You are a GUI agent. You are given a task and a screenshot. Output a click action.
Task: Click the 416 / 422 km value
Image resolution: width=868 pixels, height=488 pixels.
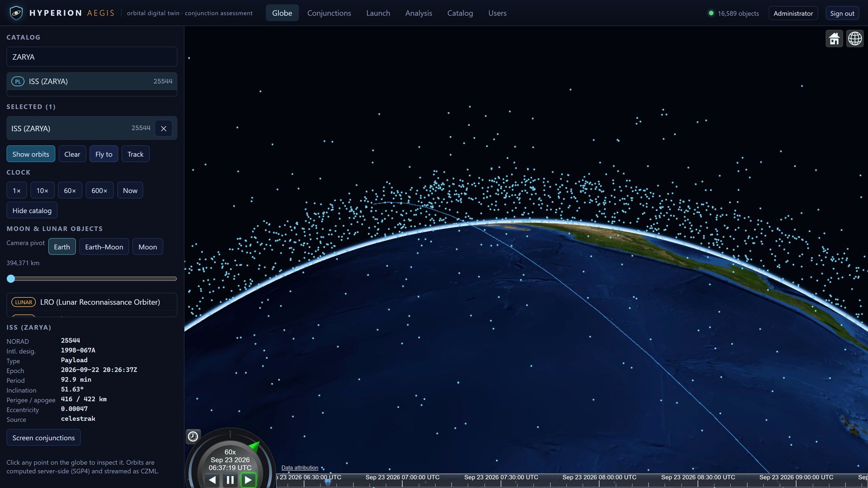[84, 399]
